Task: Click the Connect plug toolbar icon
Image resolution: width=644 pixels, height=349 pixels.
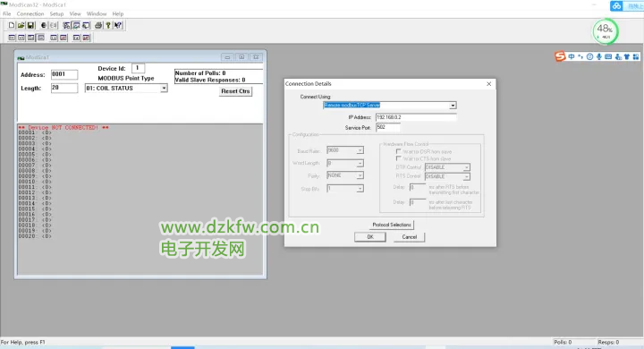Action: coord(44,25)
